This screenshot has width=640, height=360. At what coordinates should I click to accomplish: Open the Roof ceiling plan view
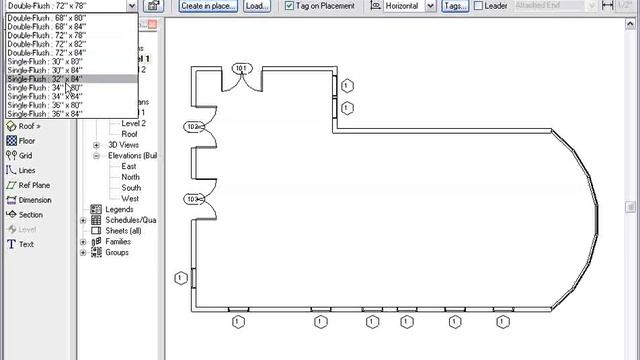[129, 134]
